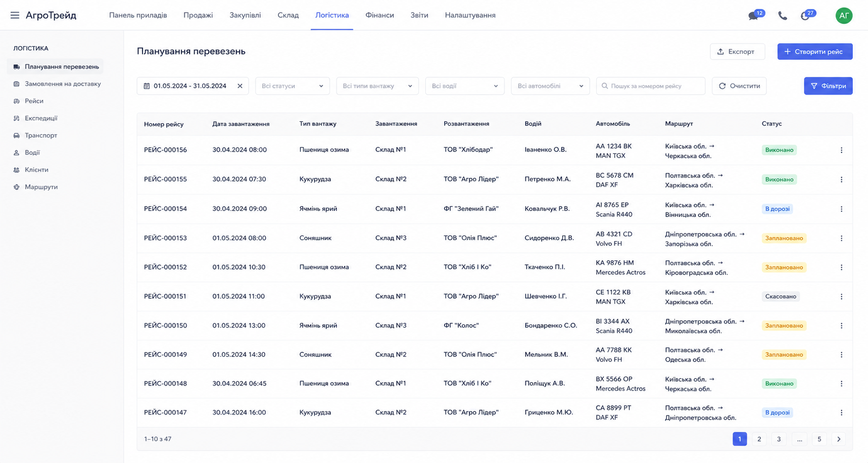Viewport: 868px width, 463px height.
Task: Go to page 3
Action: tap(779, 439)
